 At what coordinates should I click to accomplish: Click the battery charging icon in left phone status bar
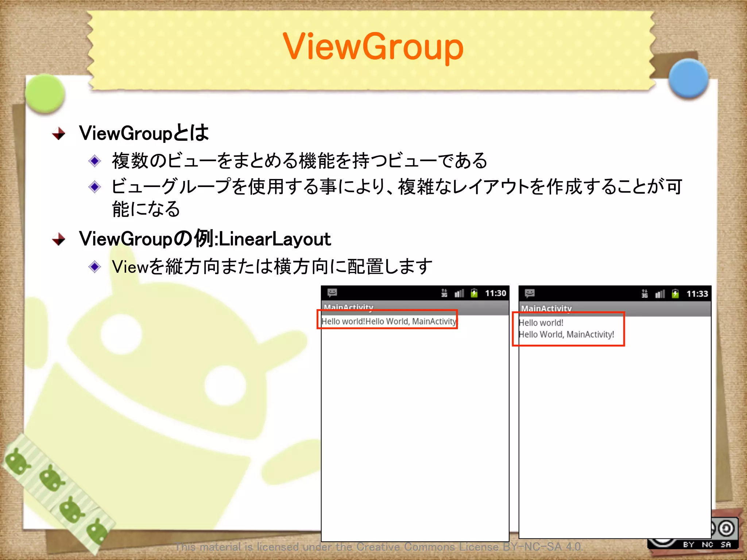click(x=474, y=293)
